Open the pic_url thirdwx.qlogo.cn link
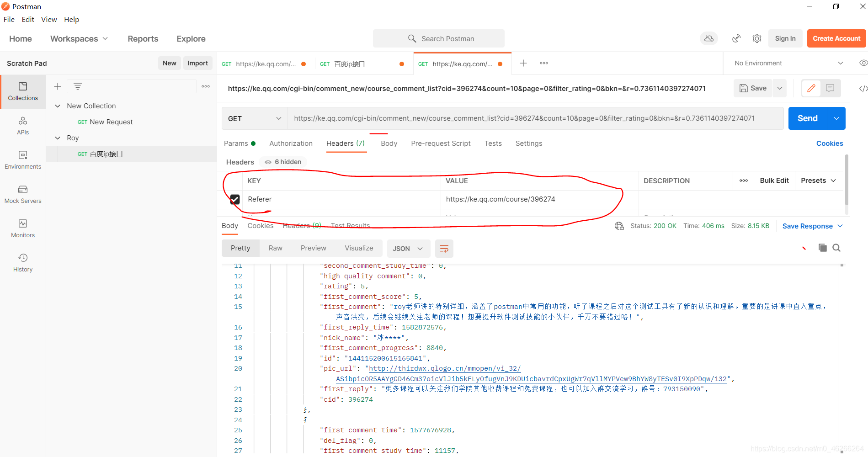This screenshot has height=457, width=868. (530, 374)
